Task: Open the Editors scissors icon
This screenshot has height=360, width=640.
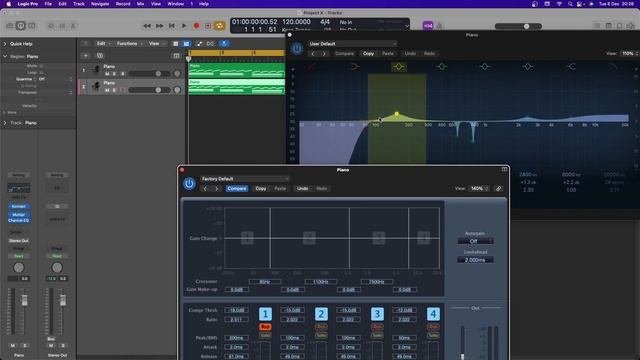Action: 73,26
